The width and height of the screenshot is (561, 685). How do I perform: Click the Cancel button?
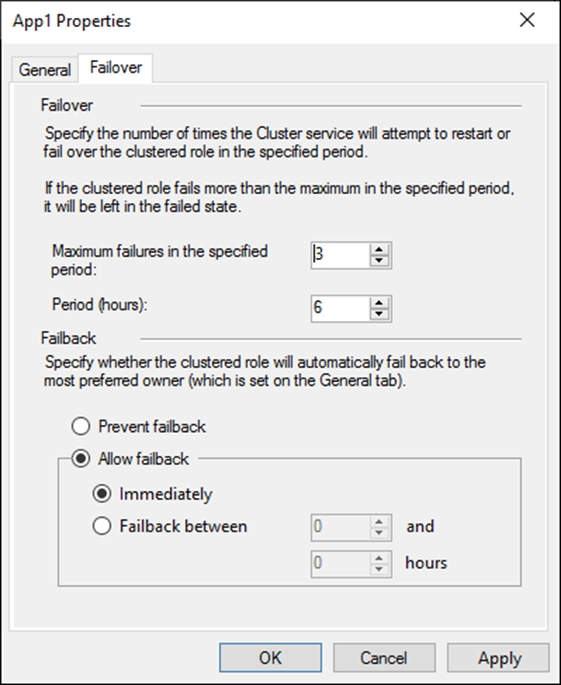tap(384, 657)
